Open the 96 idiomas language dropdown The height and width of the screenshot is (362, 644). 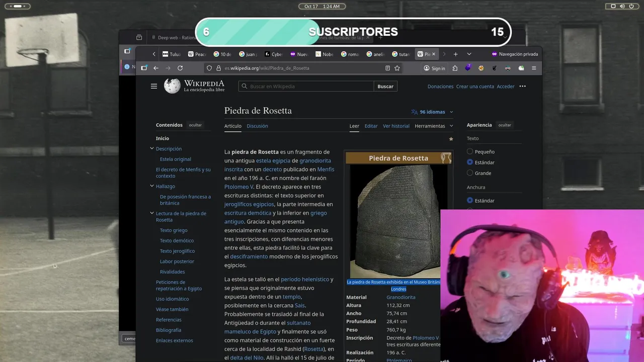tap(432, 112)
